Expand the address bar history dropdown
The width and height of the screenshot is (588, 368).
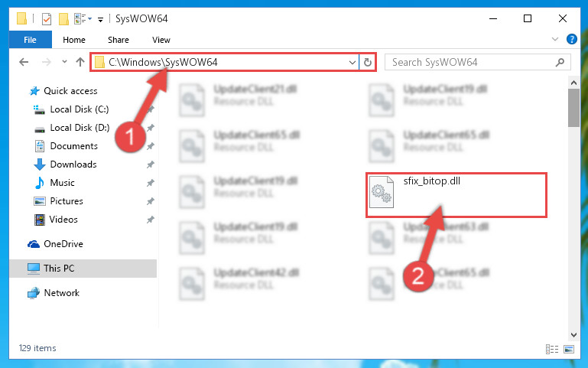tap(352, 62)
